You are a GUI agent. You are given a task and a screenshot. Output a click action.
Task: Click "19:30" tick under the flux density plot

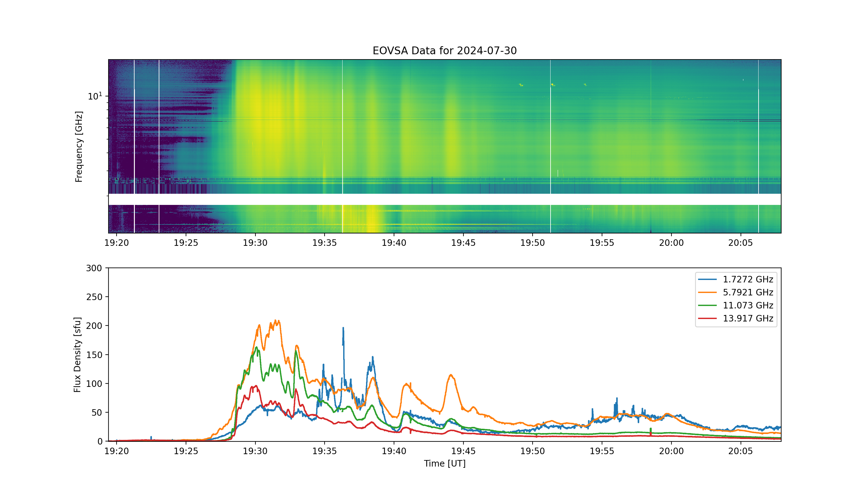click(x=255, y=451)
